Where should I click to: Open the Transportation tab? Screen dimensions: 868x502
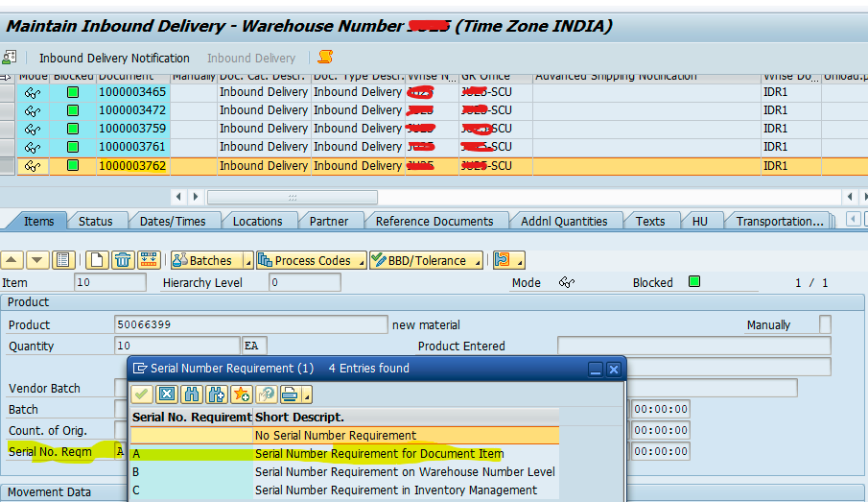780,221
